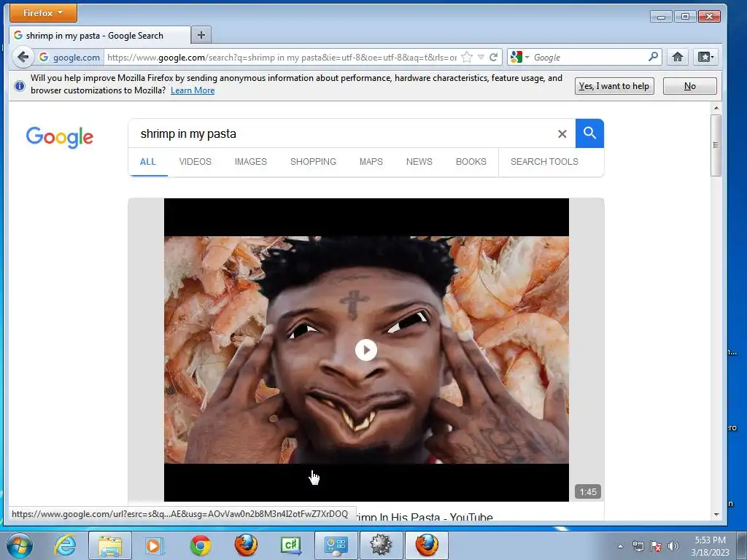Click the vertical scrollbar thumb
Viewport: 747px width, 560px height.
tap(716, 145)
